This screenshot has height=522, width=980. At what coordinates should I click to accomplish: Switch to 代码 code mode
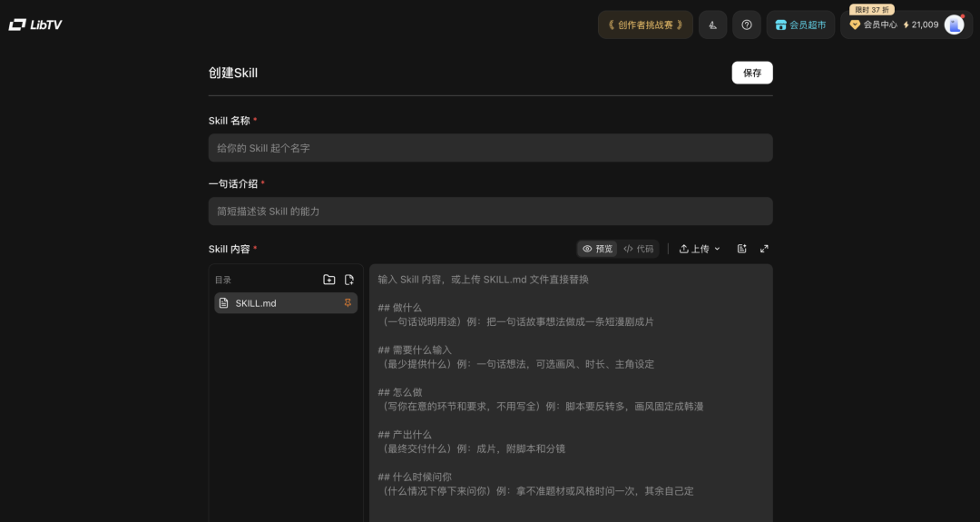[x=638, y=249]
